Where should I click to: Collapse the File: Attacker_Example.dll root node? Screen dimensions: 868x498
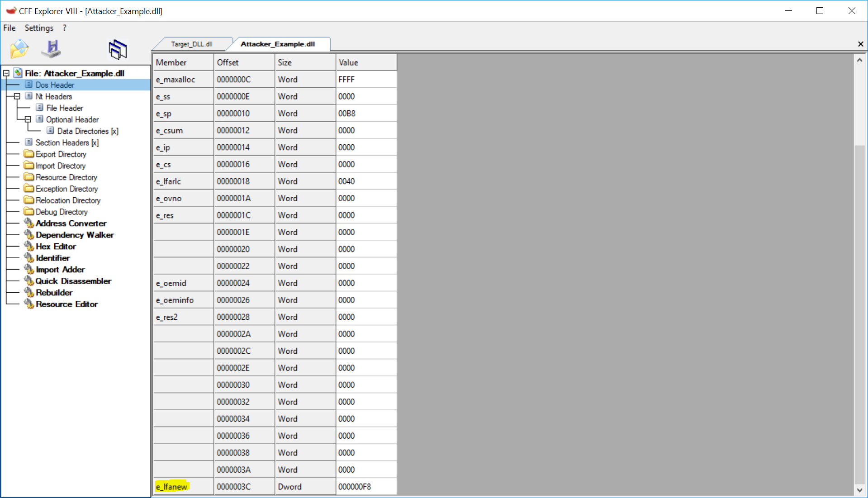pos(6,73)
